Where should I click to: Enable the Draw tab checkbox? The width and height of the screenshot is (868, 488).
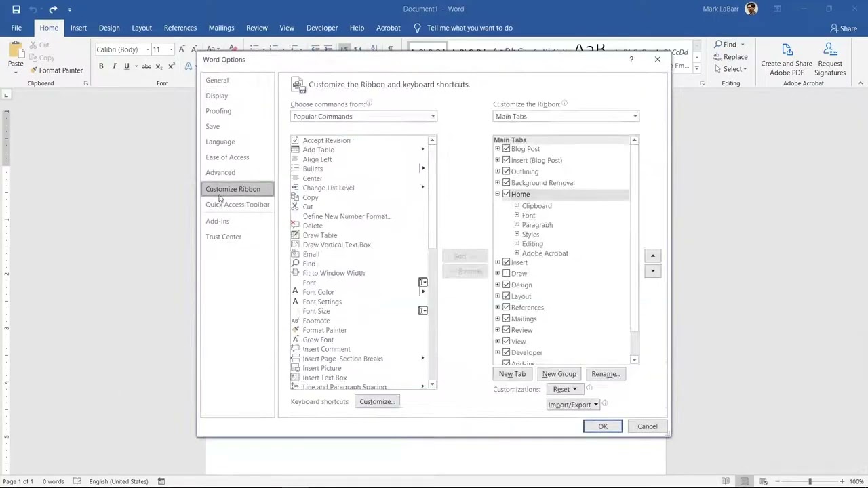[x=506, y=273]
